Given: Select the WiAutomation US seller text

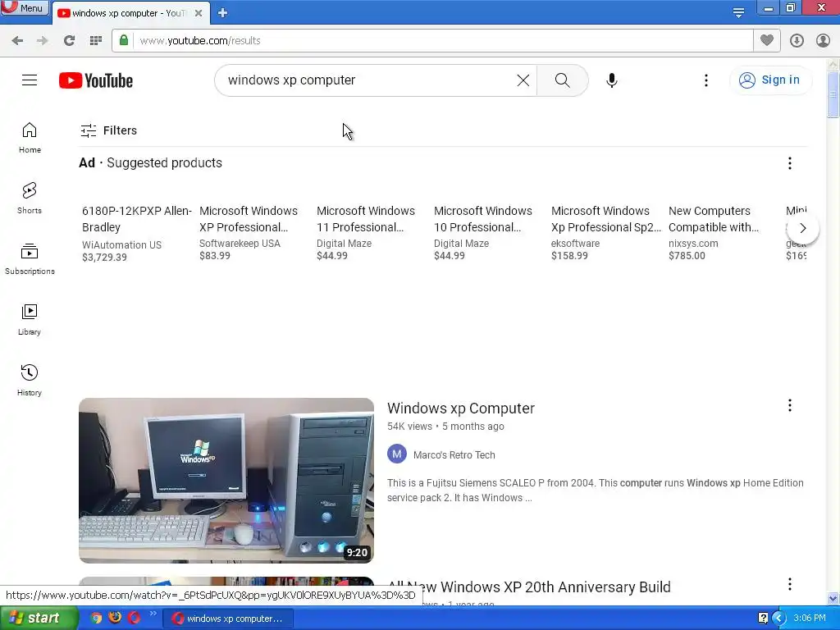Looking at the screenshot, I should (121, 244).
